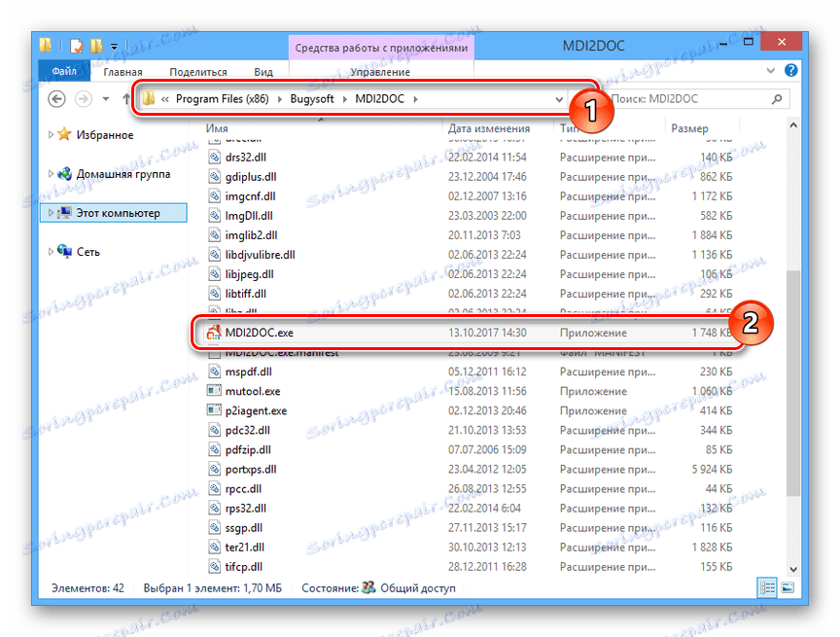Sort by the Имя column header
Screen dimensions: 840x637
click(217, 128)
